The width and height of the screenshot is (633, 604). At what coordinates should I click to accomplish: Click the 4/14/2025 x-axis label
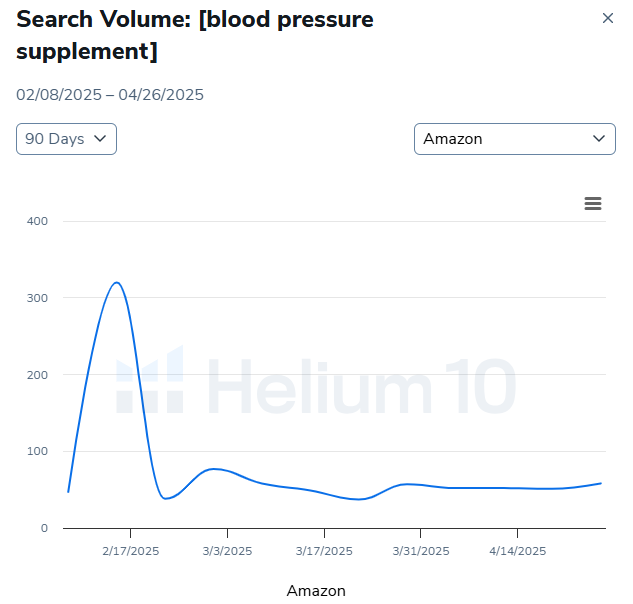[517, 551]
